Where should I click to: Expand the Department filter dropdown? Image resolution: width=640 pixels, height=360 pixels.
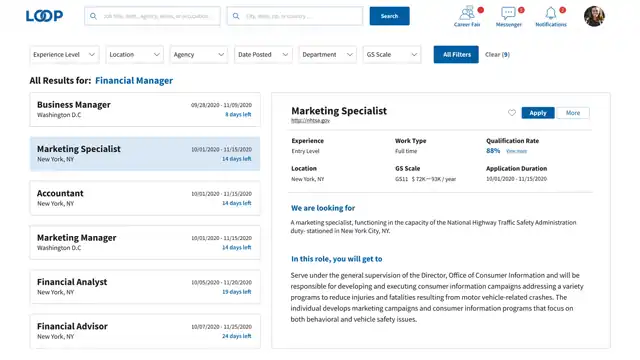coord(327,54)
